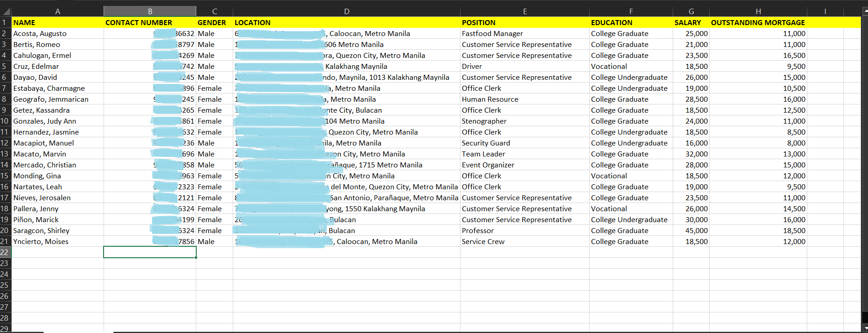Click the salary value 30,000
Image resolution: width=868 pixels, height=333 pixels.
691,219
